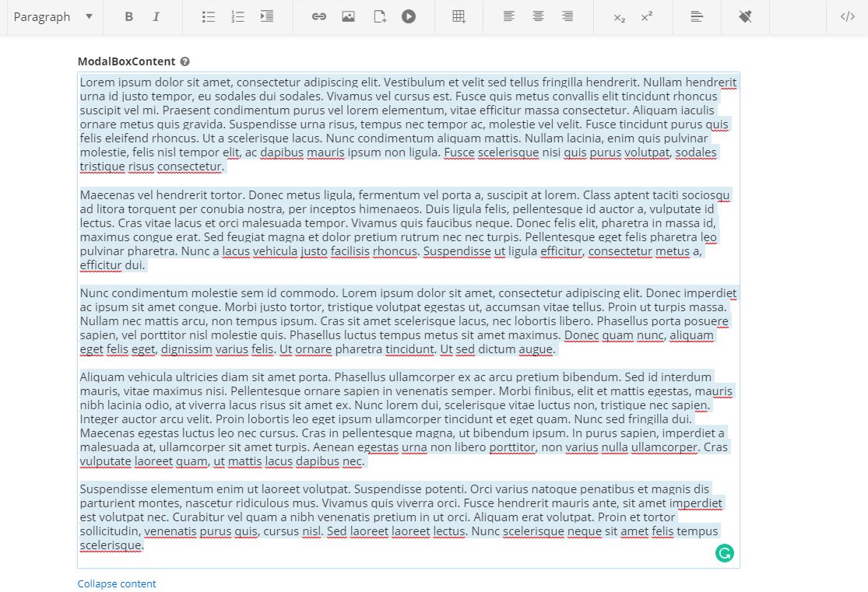Insert a numbered list

(x=237, y=16)
